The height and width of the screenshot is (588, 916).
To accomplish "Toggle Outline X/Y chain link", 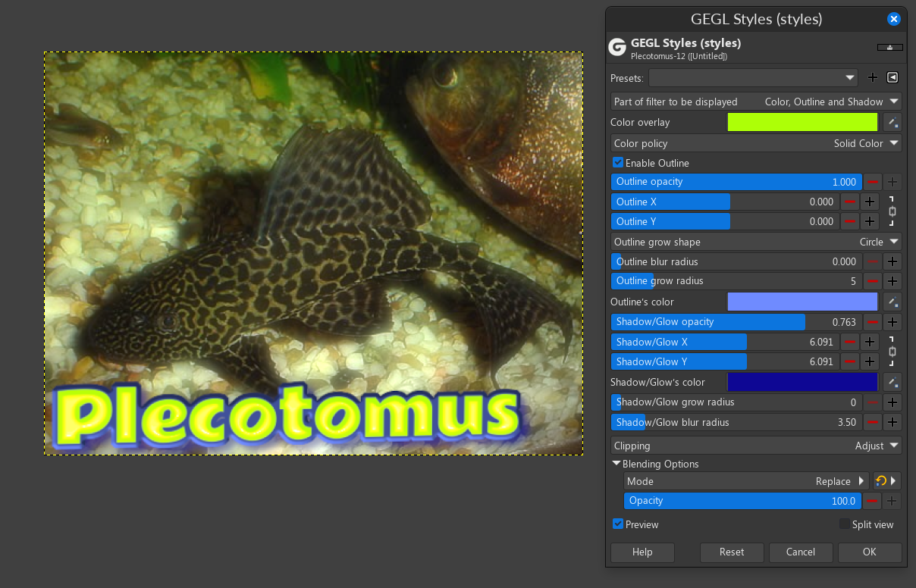I will [892, 211].
